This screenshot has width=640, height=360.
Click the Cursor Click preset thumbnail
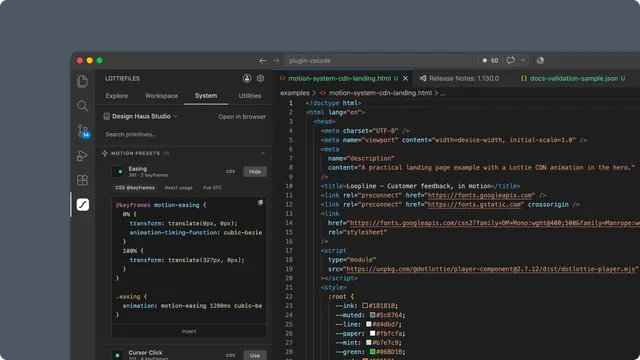[118, 355]
